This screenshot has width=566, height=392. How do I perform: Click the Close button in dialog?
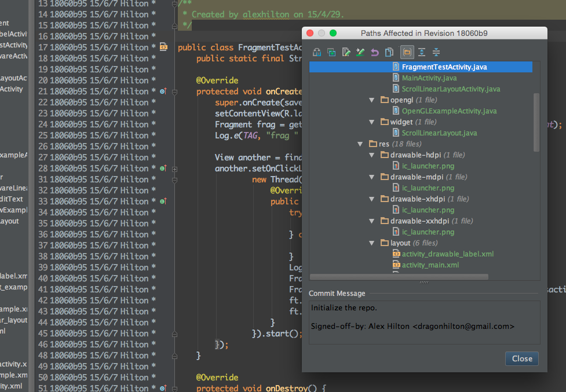pyautogui.click(x=521, y=358)
